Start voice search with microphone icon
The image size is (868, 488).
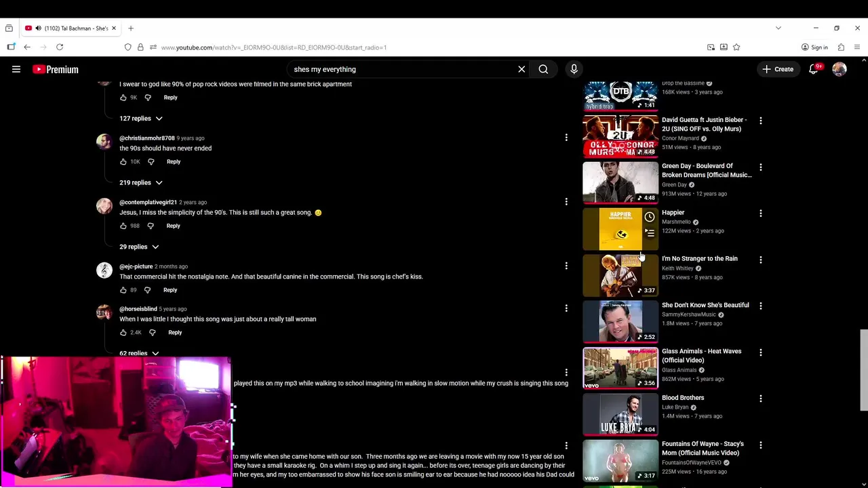[x=574, y=69]
